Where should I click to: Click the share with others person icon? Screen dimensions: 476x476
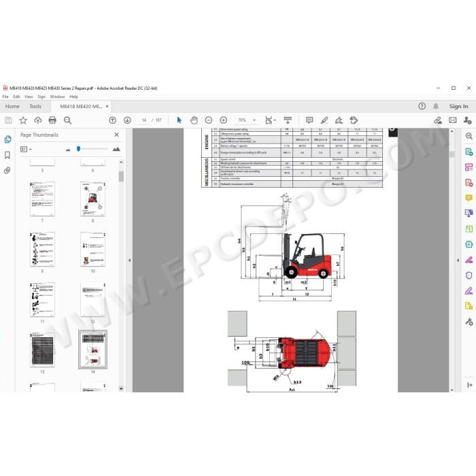click(x=467, y=120)
